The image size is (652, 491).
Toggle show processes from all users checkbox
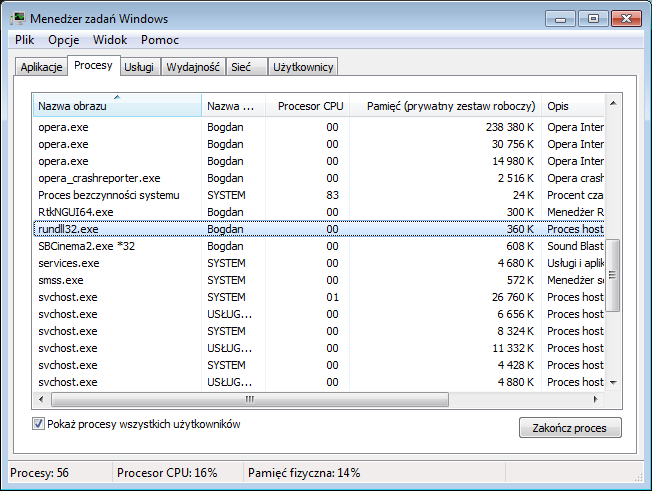click(39, 424)
